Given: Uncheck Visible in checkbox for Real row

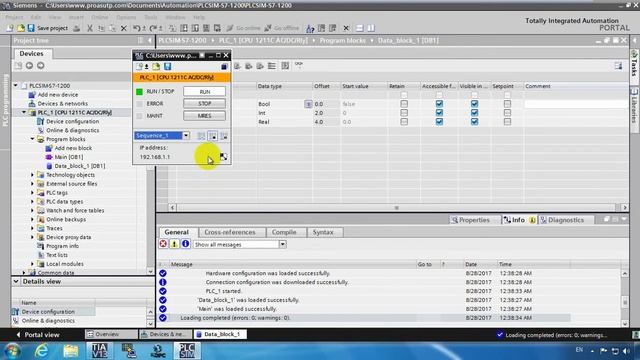Looking at the screenshot, I should (x=474, y=122).
